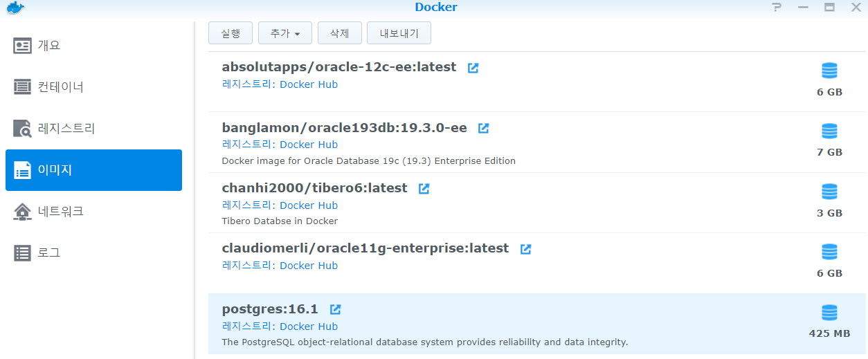Viewport: 868px width, 359px height.
Task: Click database size icon for absolutapps/oracle-12c-ee
Action: tap(829, 71)
